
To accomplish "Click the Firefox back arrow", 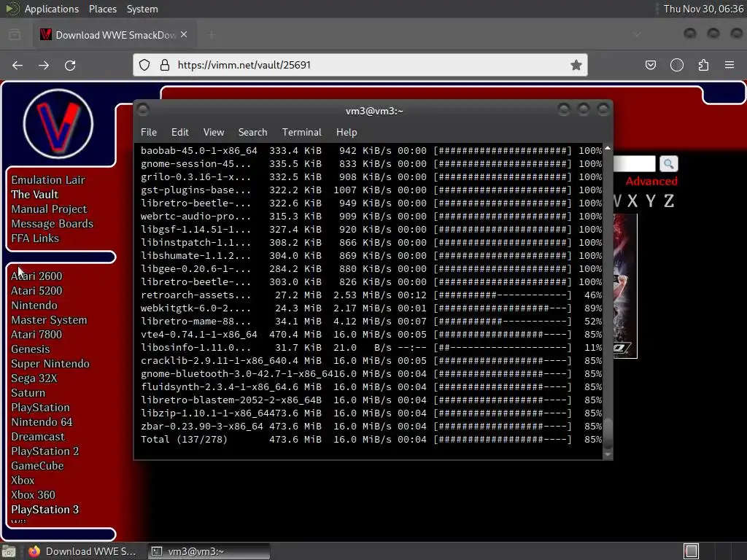I will click(x=18, y=65).
